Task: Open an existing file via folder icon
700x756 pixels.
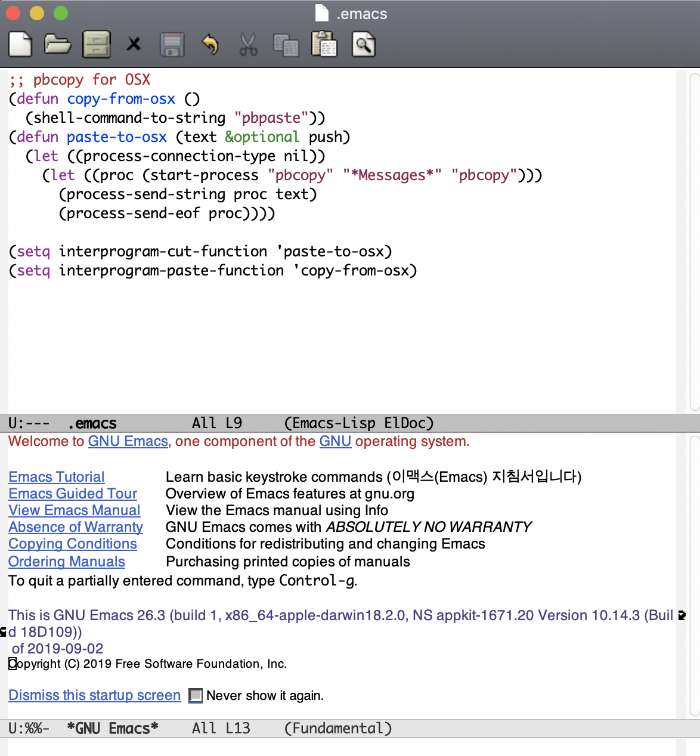Action: 58,45
